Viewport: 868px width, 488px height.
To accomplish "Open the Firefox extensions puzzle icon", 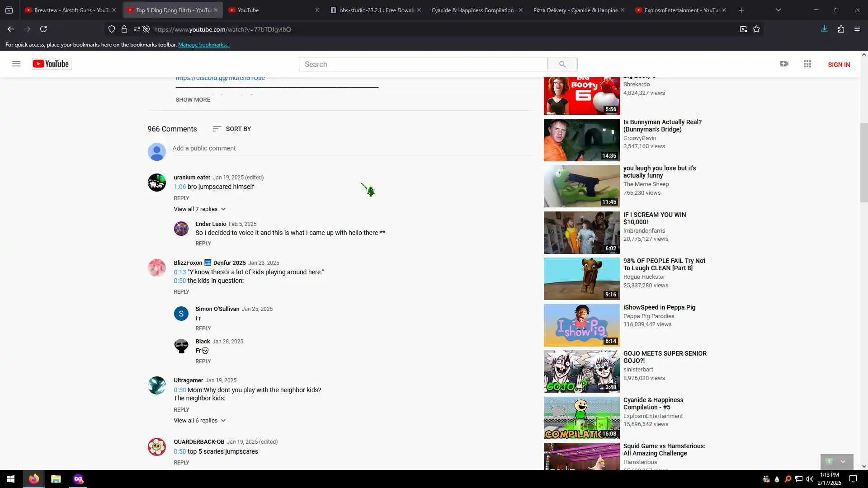I will click(841, 29).
